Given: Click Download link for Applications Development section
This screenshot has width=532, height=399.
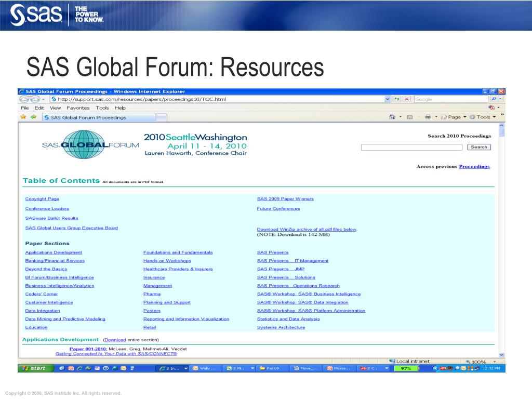Looking at the screenshot, I should coord(115,340).
